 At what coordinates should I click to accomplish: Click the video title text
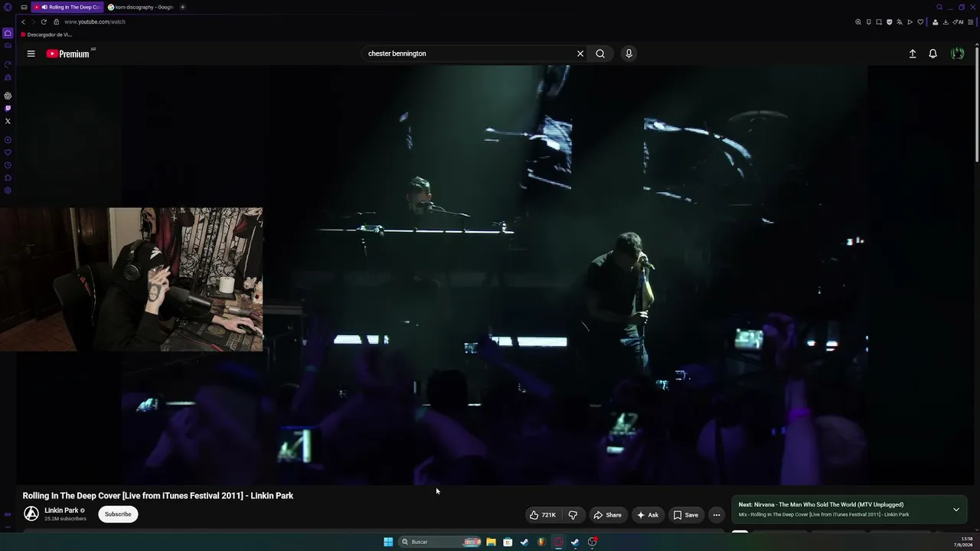click(x=158, y=496)
